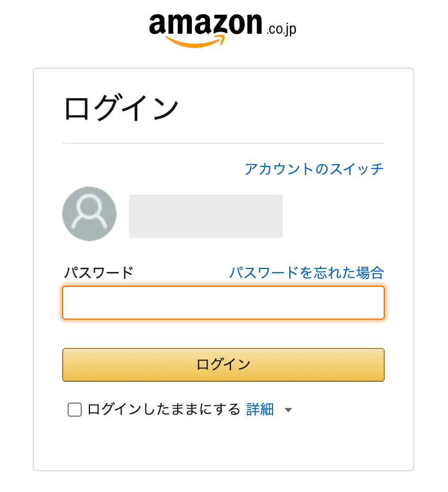
Task: Click the person silhouette inside avatar circle
Action: 89,211
